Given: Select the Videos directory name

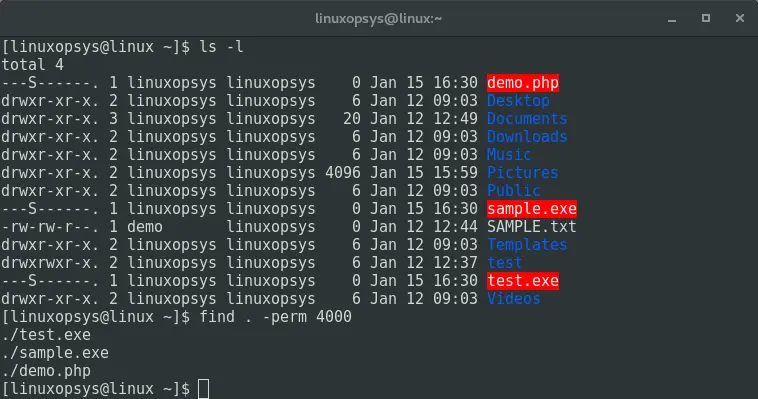Looking at the screenshot, I should (x=514, y=298).
